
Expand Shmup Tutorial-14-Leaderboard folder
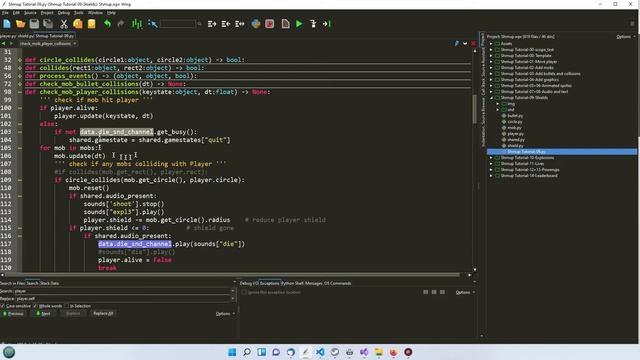(491, 176)
